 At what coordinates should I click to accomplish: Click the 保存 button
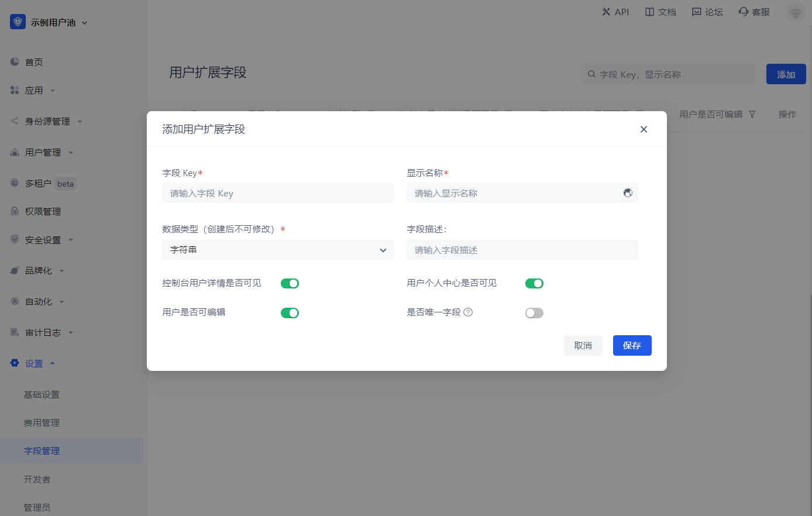point(632,346)
